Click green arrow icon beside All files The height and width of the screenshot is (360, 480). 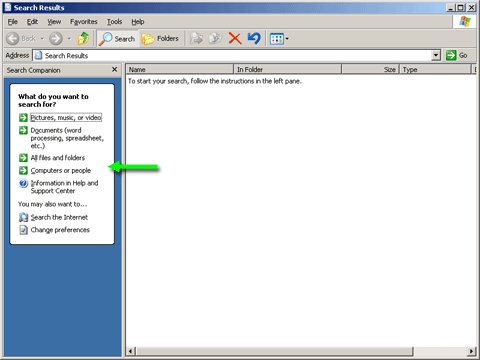[x=23, y=158]
